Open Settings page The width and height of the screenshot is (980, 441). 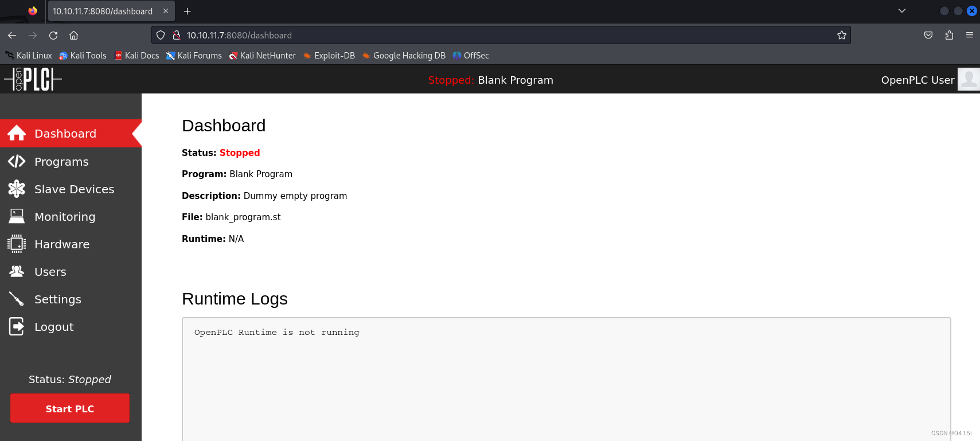click(x=71, y=299)
